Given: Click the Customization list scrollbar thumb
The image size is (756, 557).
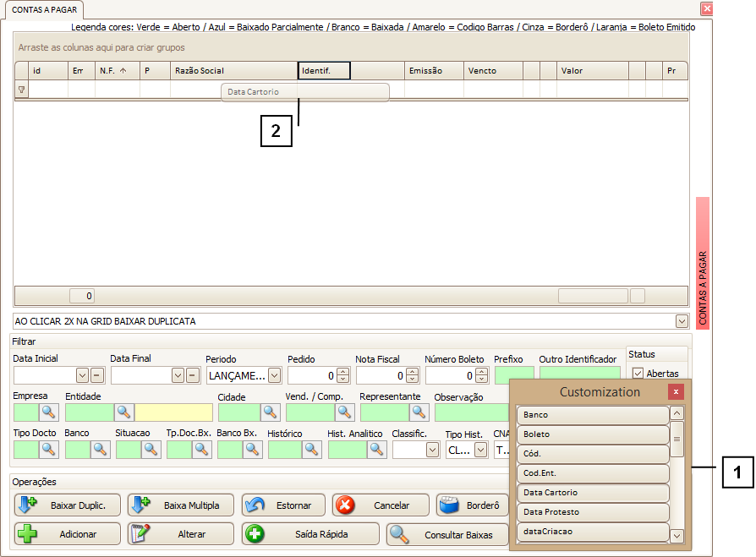Looking at the screenshot, I should (x=677, y=439).
